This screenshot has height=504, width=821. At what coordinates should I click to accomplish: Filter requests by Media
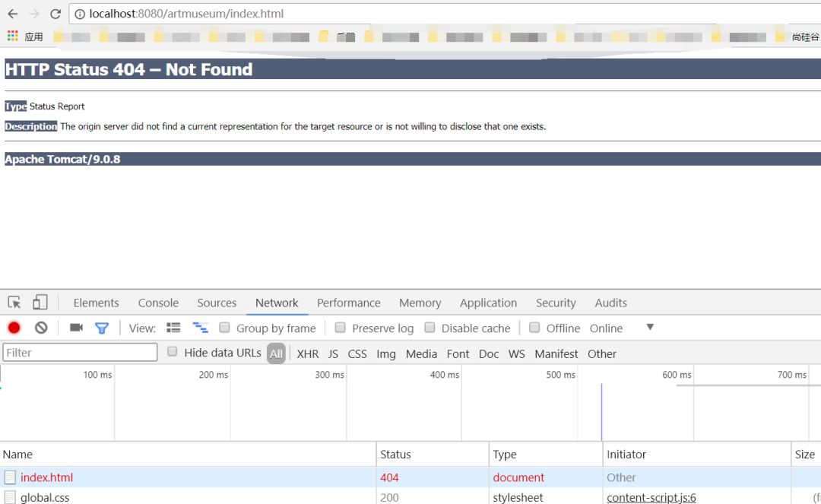click(421, 353)
